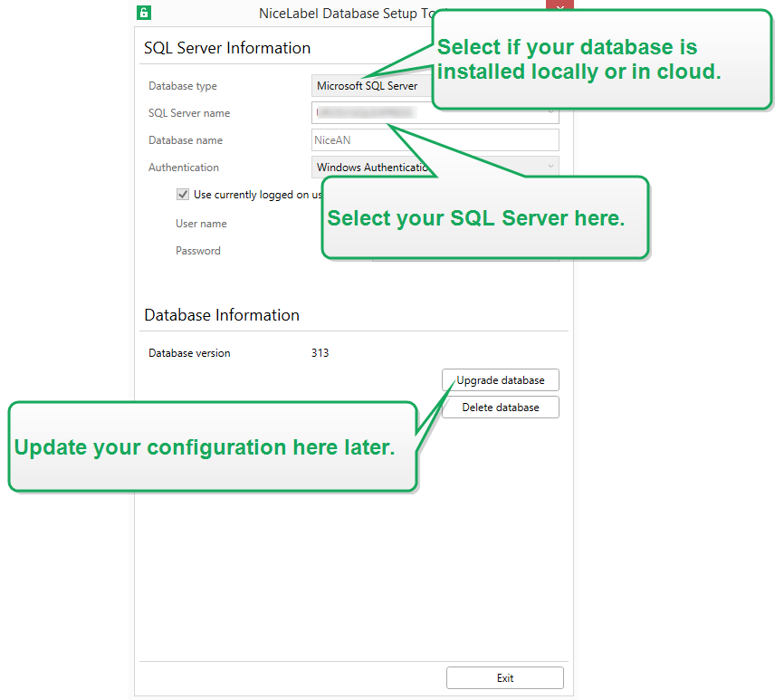Toggle the use currently logged on user checkbox

pyautogui.click(x=183, y=195)
